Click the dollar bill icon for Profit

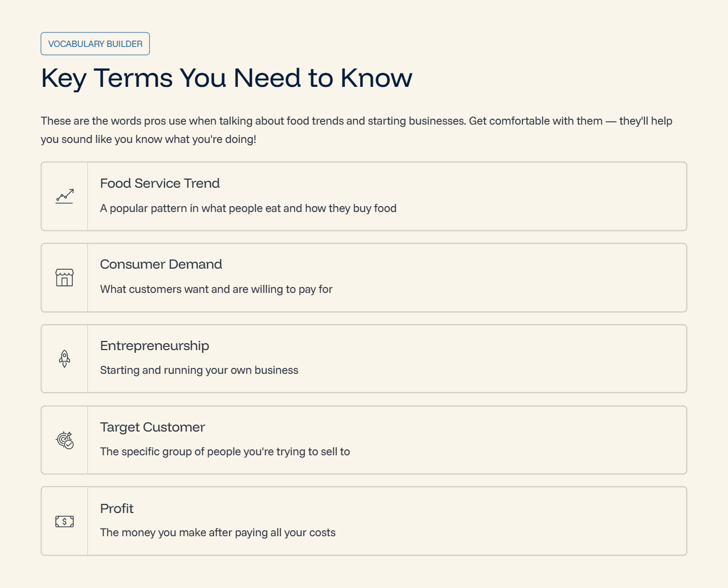tap(64, 521)
